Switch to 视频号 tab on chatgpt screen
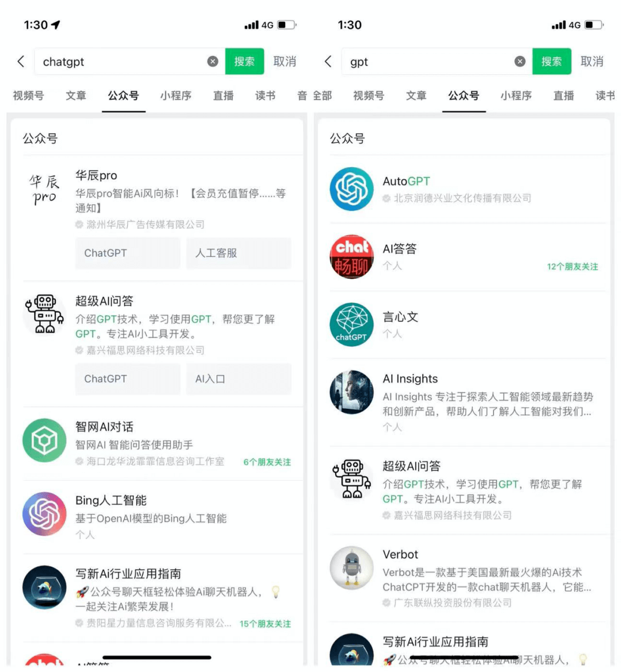The height and width of the screenshot is (672, 621). 28,95
